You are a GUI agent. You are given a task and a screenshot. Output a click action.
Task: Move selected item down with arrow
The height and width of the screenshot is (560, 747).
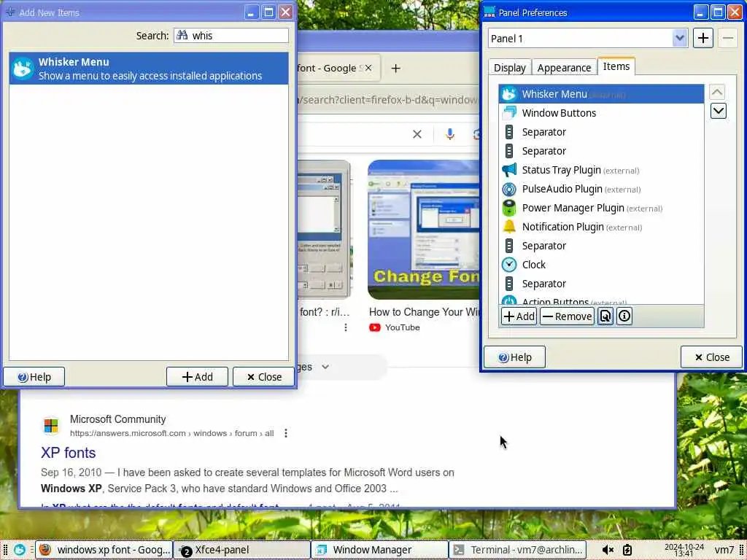pyautogui.click(x=718, y=111)
